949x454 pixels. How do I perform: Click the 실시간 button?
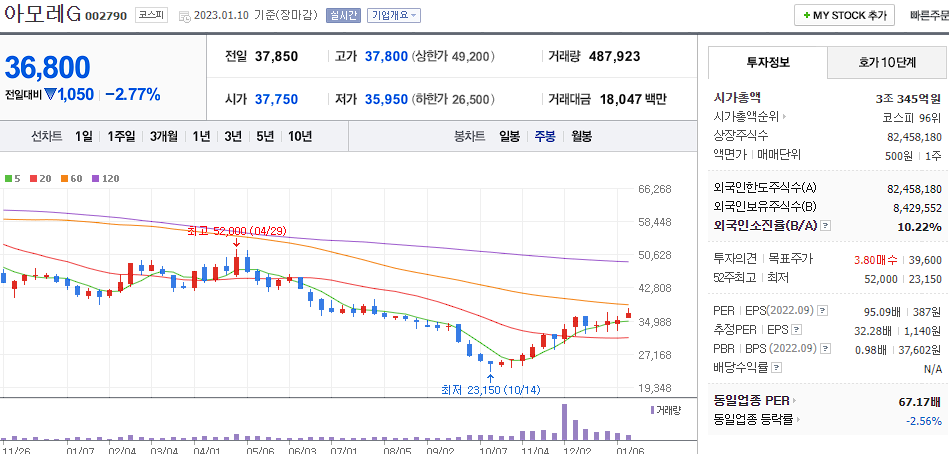pyautogui.click(x=343, y=16)
